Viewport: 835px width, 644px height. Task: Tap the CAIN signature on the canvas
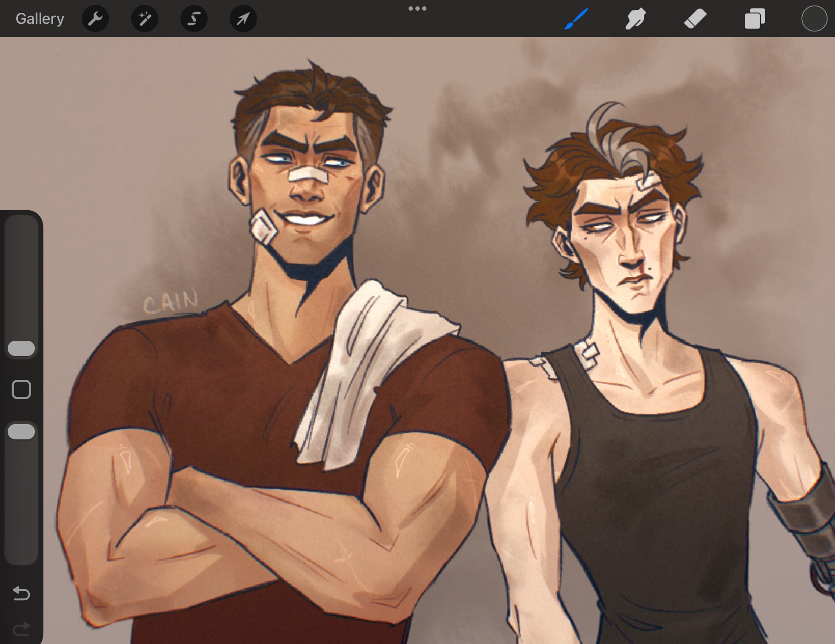tap(171, 301)
